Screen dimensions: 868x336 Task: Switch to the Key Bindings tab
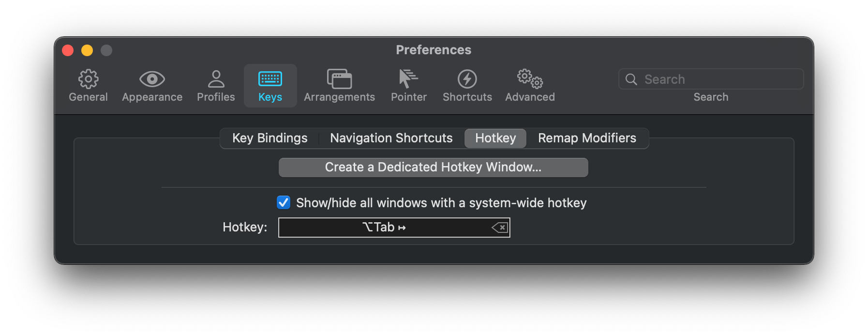click(x=269, y=138)
